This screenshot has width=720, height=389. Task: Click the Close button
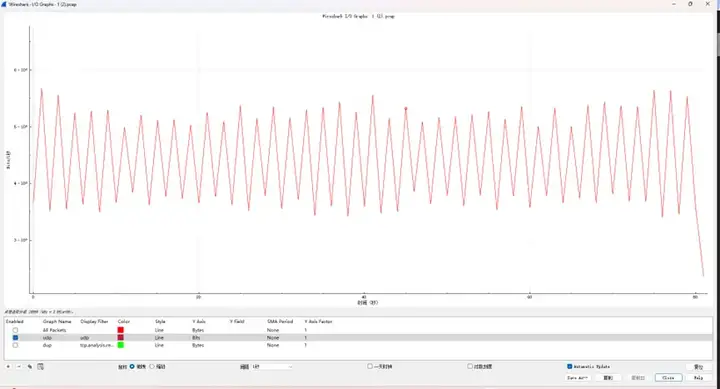point(668,378)
